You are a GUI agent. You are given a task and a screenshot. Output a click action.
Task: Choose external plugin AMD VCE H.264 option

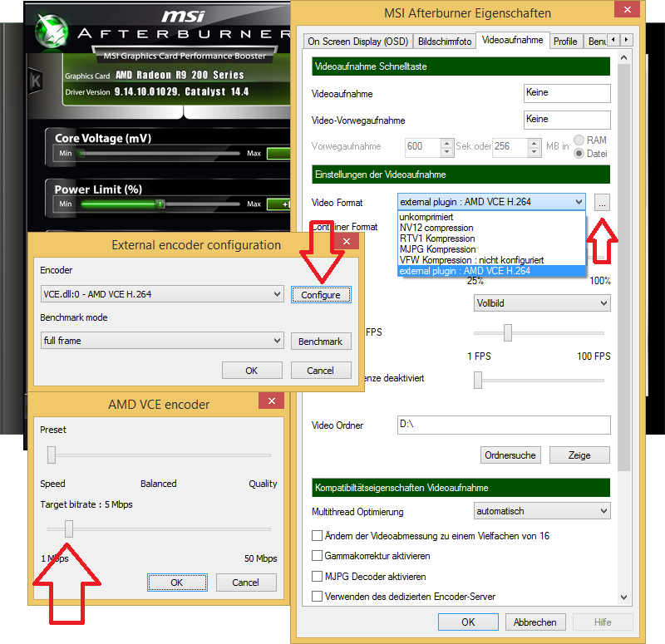pyautogui.click(x=491, y=271)
